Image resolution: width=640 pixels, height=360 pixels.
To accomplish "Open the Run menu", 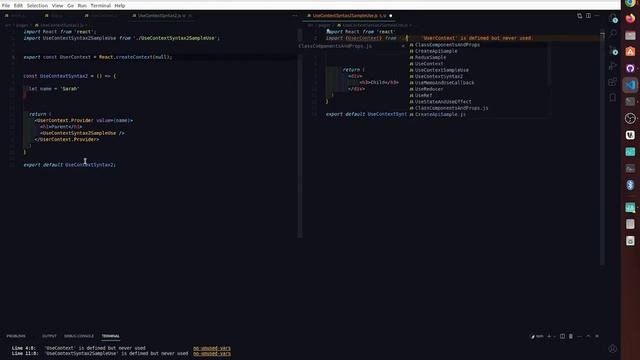I will coord(82,6).
